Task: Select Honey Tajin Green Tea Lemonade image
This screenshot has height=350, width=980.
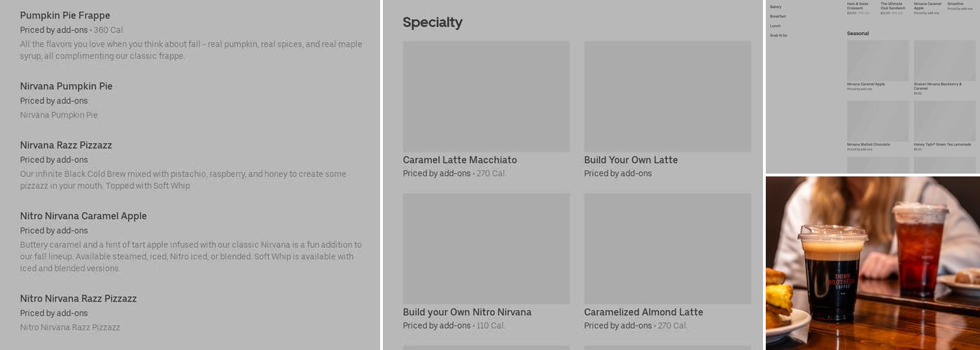Action: click(944, 121)
